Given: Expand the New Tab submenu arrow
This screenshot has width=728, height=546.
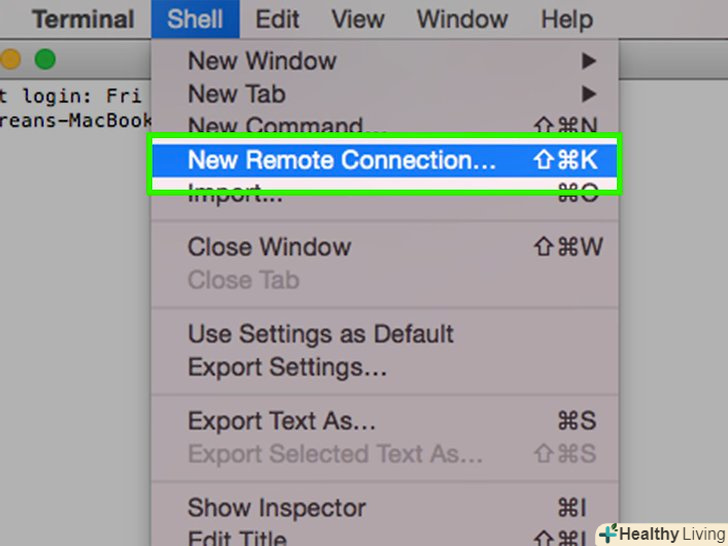Looking at the screenshot, I should (589, 94).
